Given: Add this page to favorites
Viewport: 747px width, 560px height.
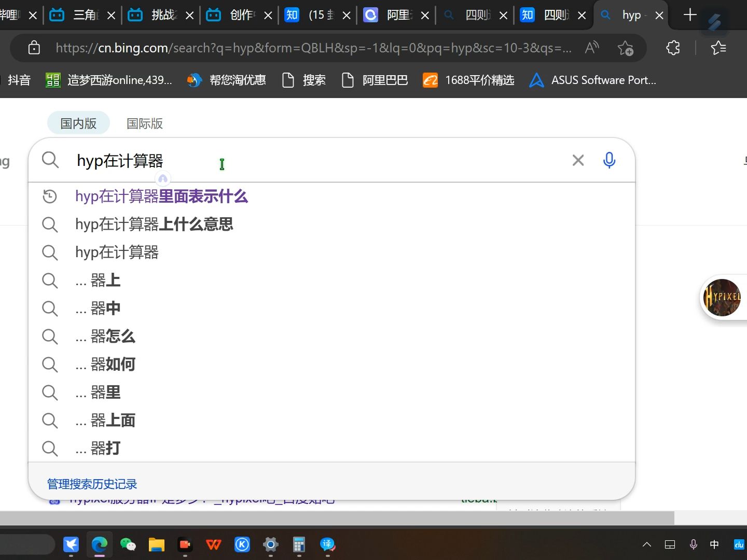Looking at the screenshot, I should click(x=626, y=48).
